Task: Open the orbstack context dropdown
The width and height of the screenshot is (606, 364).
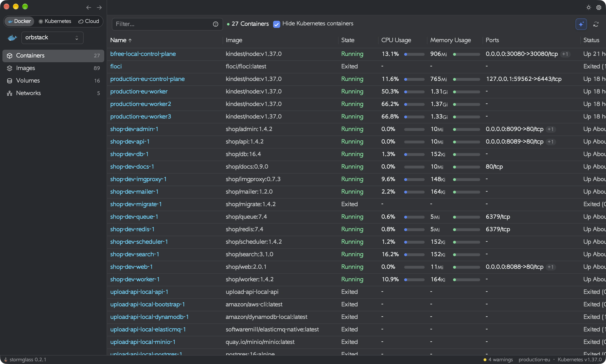Action: pos(52,38)
